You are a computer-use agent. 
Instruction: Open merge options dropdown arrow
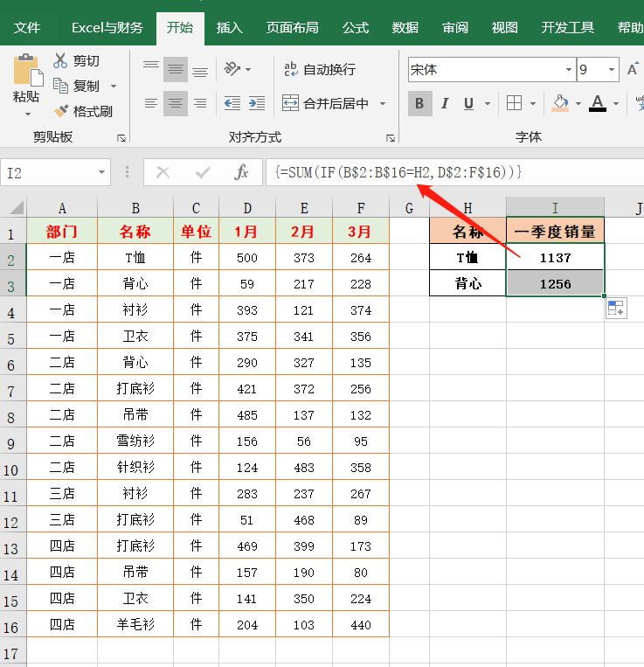coord(383,103)
